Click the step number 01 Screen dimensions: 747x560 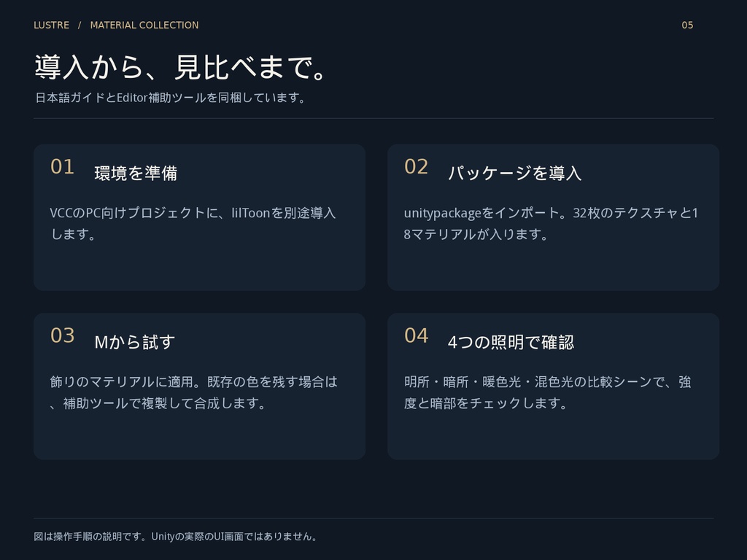coord(63,167)
